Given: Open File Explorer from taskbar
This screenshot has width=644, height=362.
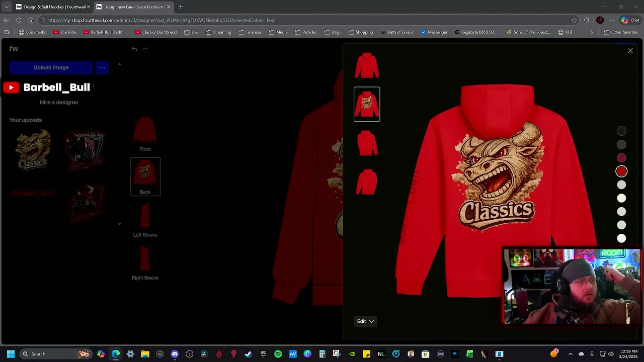Looking at the screenshot, I should 145,354.
